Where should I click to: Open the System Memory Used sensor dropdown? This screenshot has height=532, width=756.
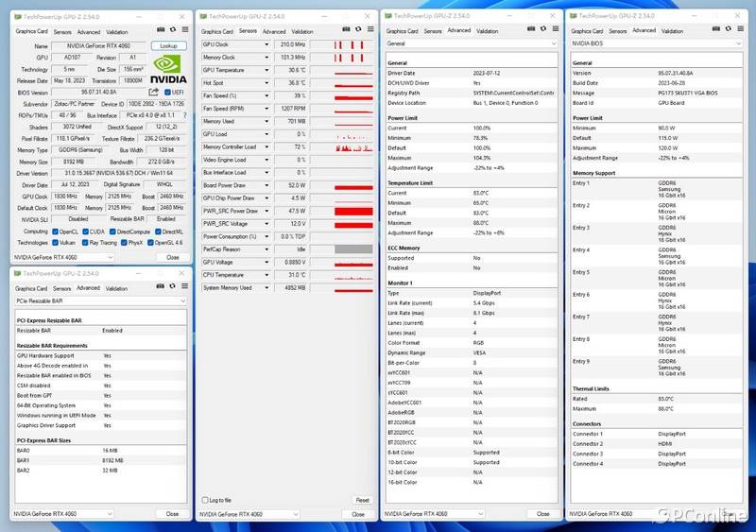coord(266,288)
